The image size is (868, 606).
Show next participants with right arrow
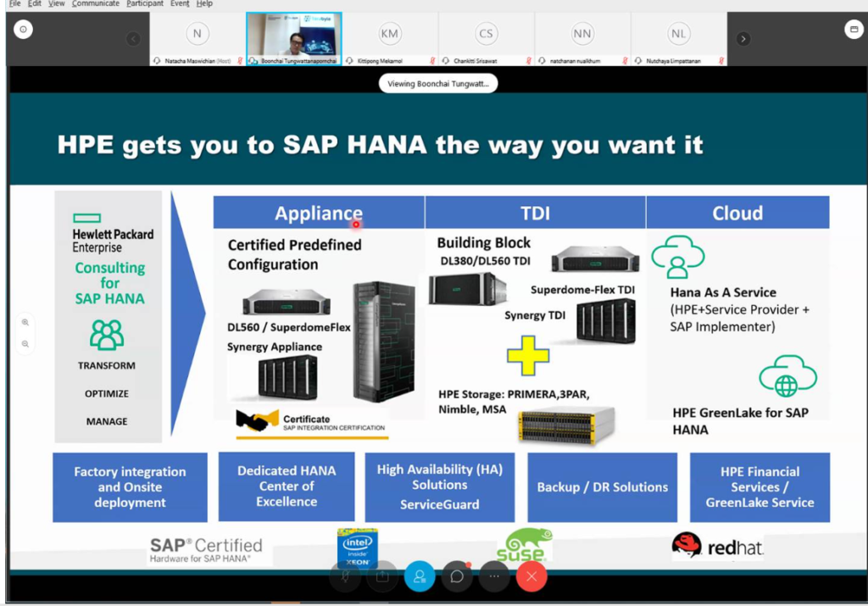point(743,39)
